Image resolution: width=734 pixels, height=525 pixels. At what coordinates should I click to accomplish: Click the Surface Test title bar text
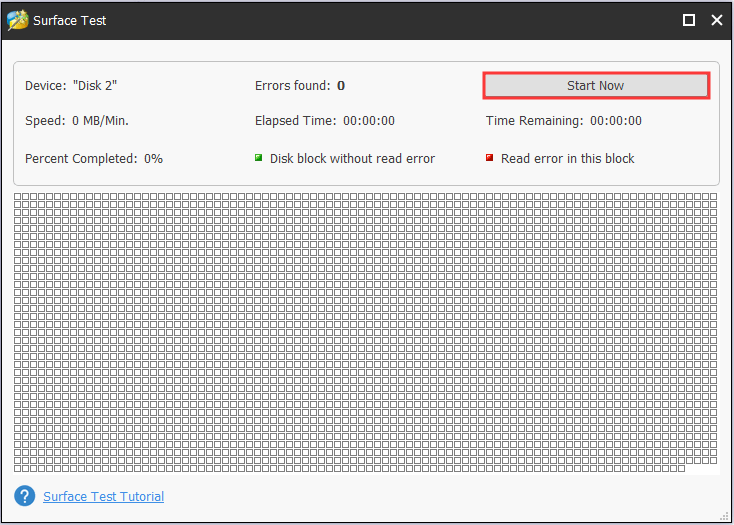coord(71,20)
